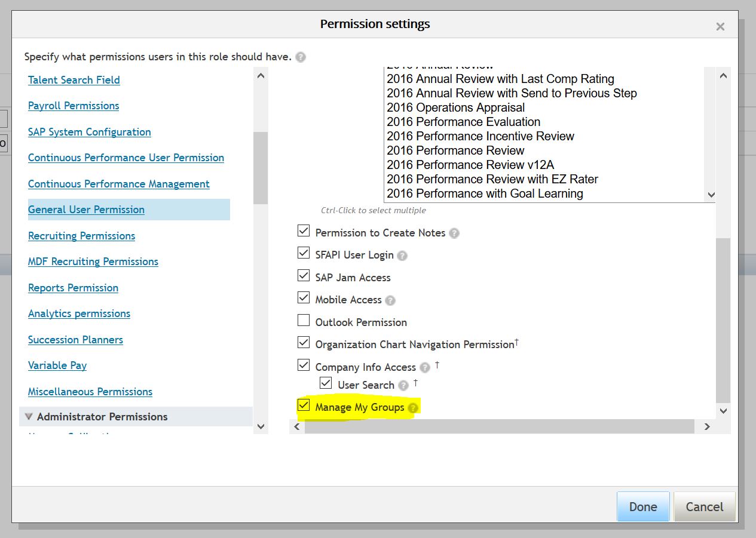The image size is (756, 538).
Task: Open the User Search help icon
Action: point(403,386)
